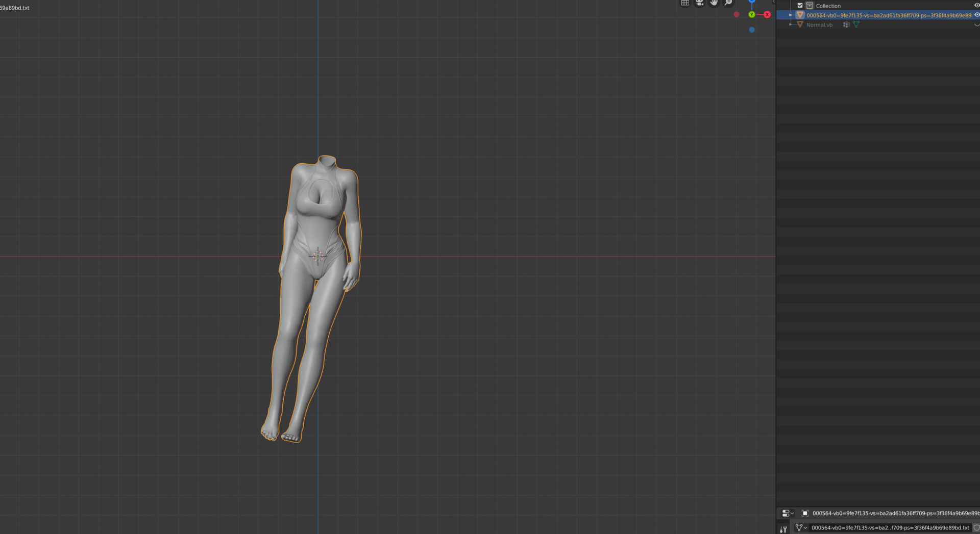Collapse the sidebar arrow near gizmo

[774, 2]
